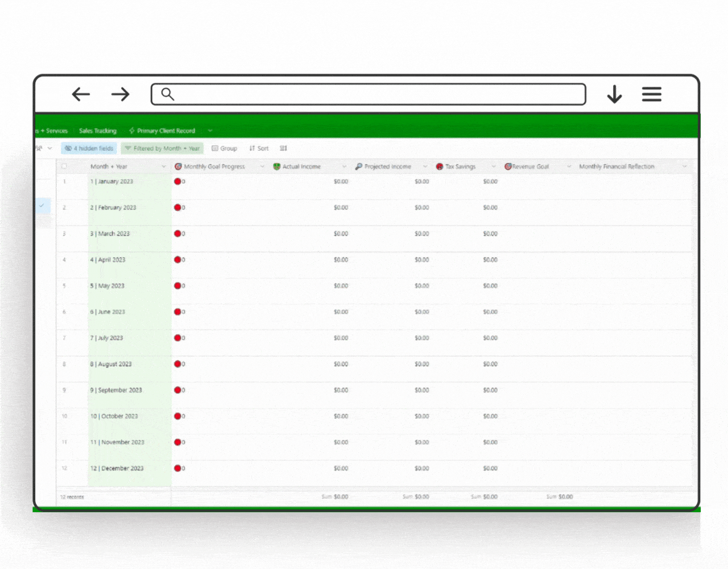Click the Sort button
The width and height of the screenshot is (728, 569).
[259, 149]
